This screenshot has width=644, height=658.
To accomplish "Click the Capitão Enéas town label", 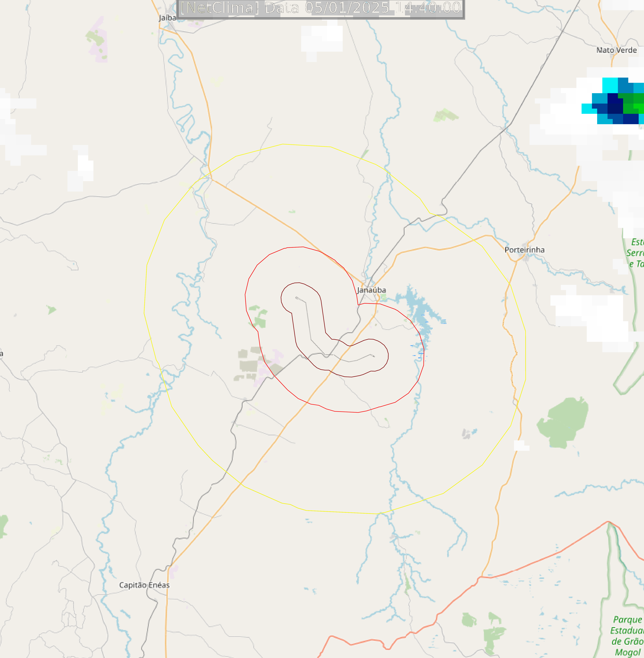I will click(x=144, y=585).
